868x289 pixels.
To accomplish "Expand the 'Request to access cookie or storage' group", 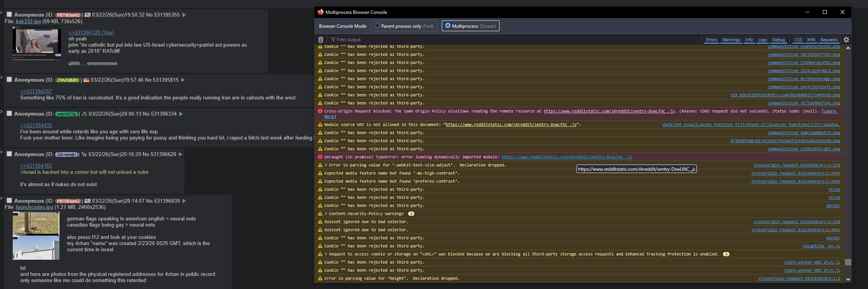I will click(x=326, y=254).
